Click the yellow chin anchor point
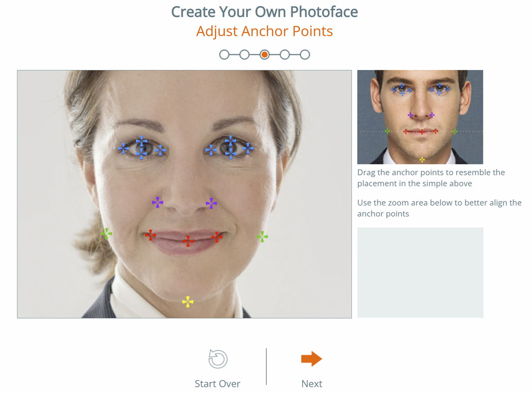The height and width of the screenshot is (396, 532). click(187, 302)
